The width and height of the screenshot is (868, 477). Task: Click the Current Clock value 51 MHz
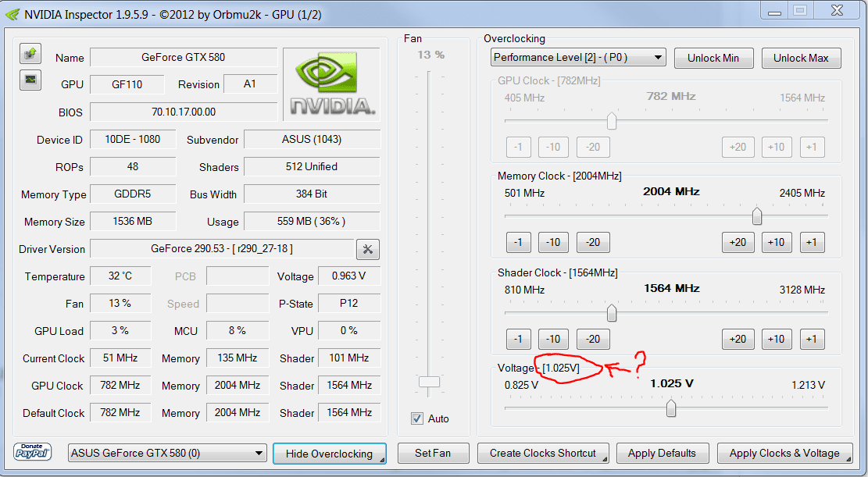click(x=120, y=358)
